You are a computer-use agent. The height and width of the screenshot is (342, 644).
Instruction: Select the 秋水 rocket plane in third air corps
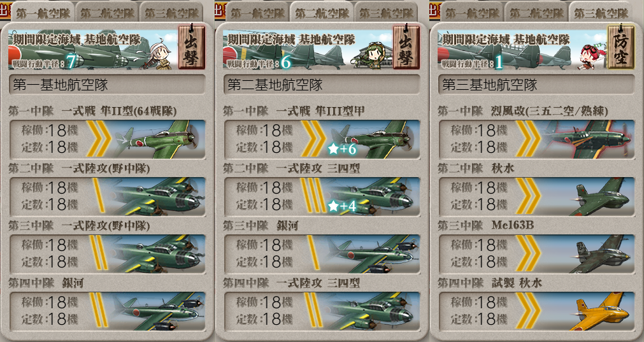coord(599,197)
